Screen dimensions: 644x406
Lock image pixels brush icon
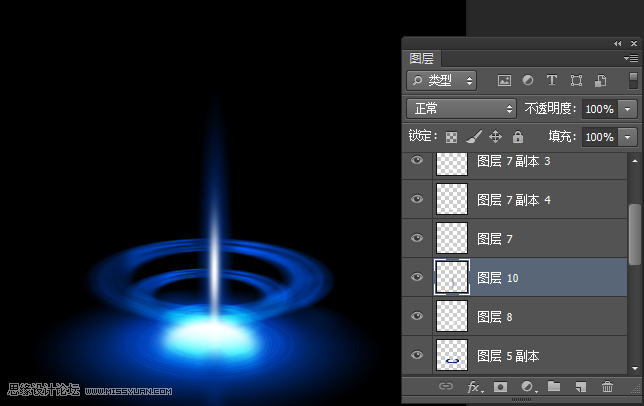click(x=474, y=137)
